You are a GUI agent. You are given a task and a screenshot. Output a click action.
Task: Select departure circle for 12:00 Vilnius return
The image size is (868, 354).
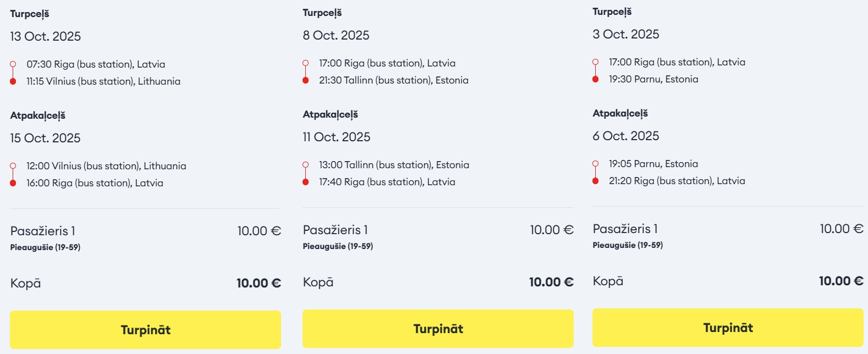(13, 166)
